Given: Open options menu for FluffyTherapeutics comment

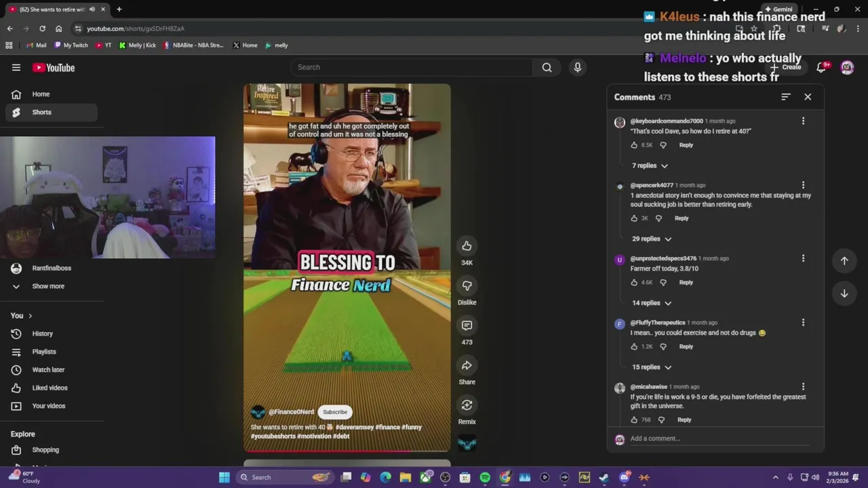Looking at the screenshot, I should click(803, 323).
